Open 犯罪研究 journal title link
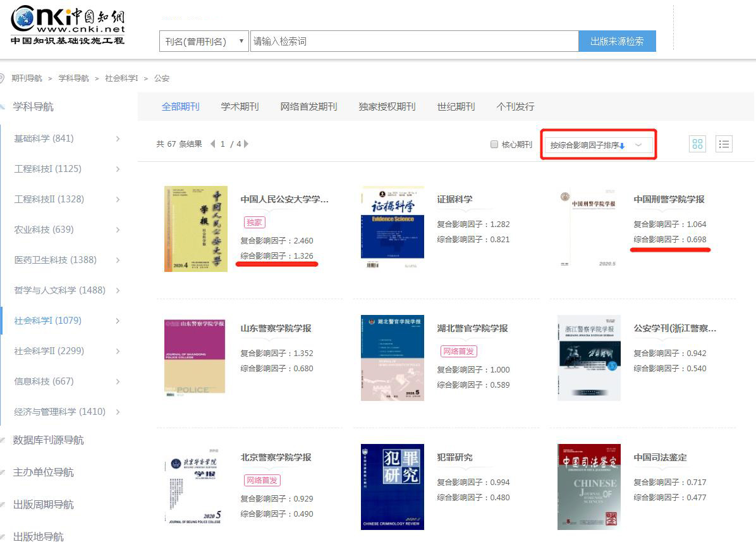Image resolution: width=756 pixels, height=542 pixels. [454, 457]
